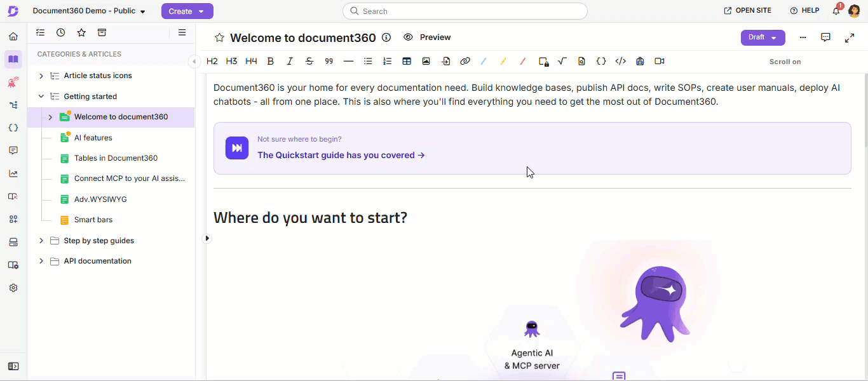Screen dimensions: 868x381
Task: Open the Documentation book icon
Action: (13, 59)
